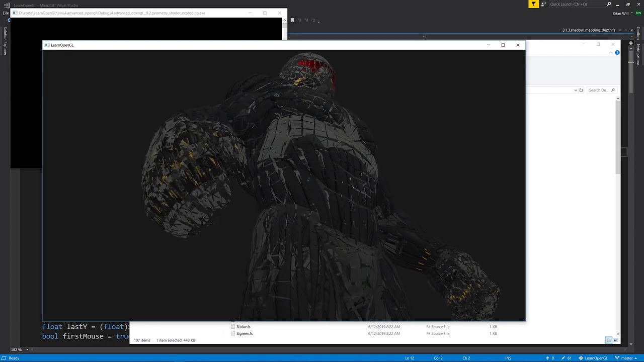
Task: Click Ln 12 in the status bar
Action: point(410,358)
